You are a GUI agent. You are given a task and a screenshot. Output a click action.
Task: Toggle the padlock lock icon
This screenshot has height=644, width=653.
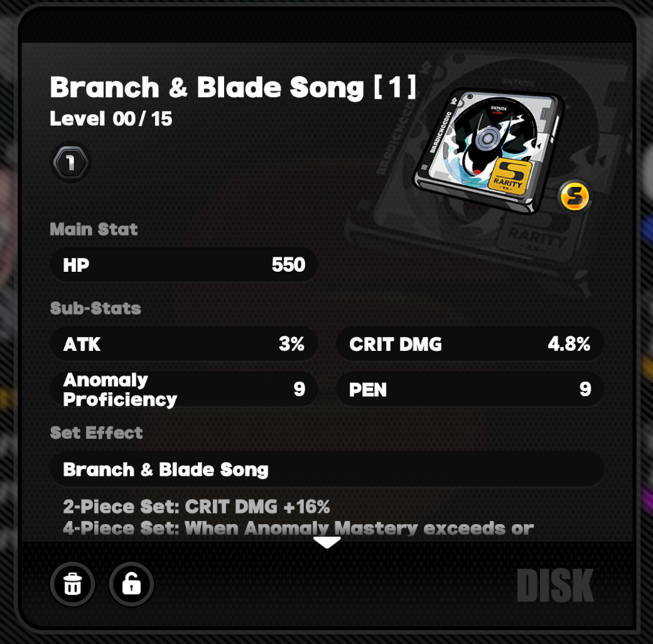[x=131, y=584]
